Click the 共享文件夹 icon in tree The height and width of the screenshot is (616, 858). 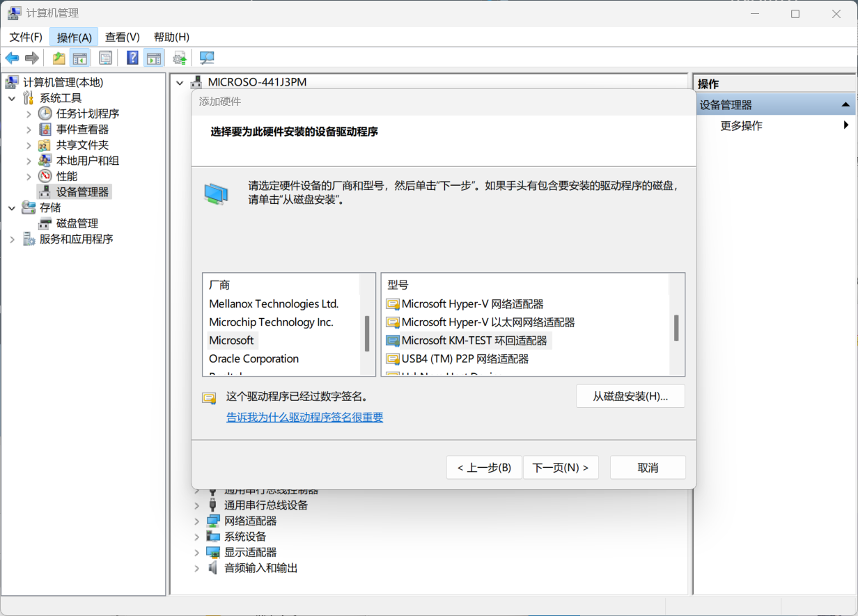pos(45,145)
